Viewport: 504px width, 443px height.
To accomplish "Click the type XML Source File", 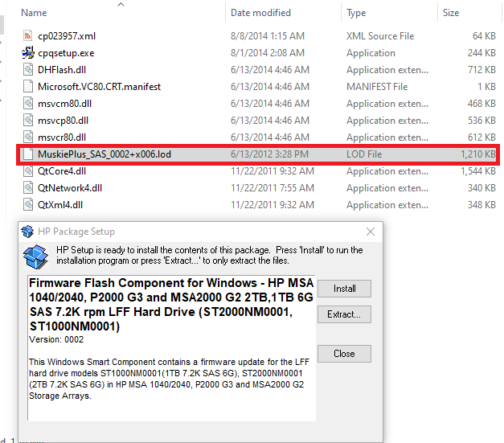I will [x=380, y=35].
